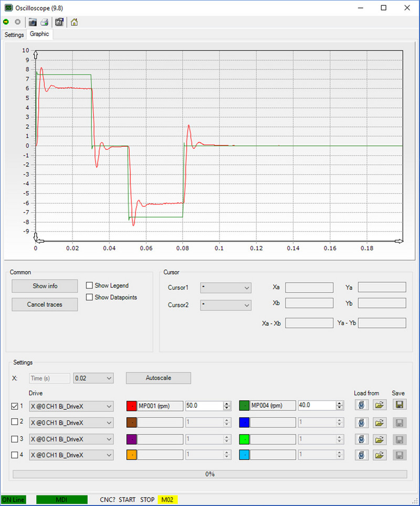Tick the Show Datapoints checkbox
Screen dimensions: 420x506
[90, 297]
